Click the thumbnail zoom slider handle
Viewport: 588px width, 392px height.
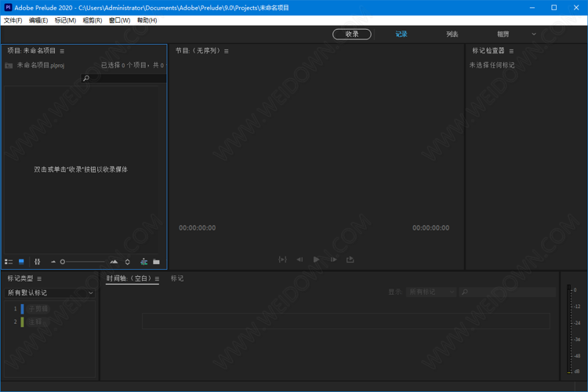63,262
